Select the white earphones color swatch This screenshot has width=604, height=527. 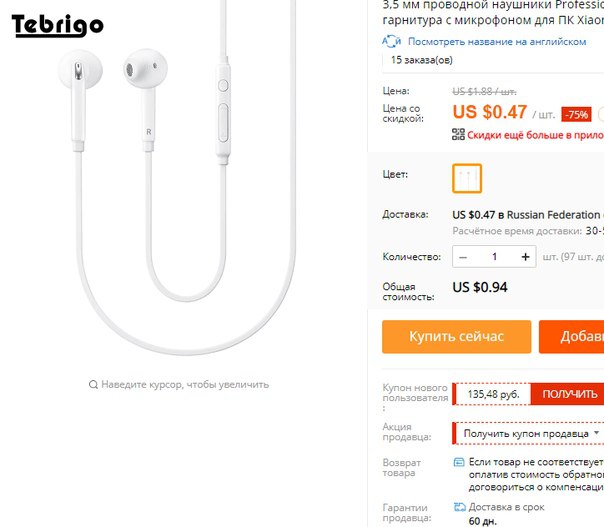tap(467, 178)
